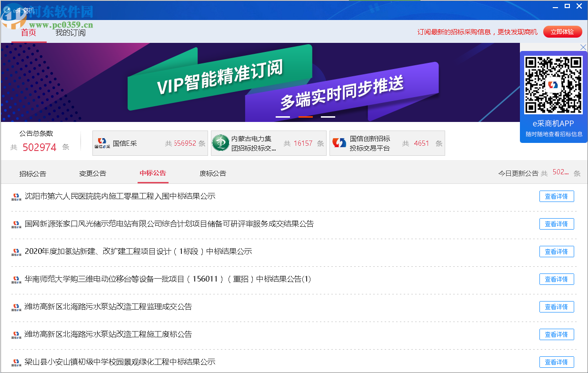This screenshot has width=588, height=373.
Task: Open 国网新源张家口风光储 announcement title
Action: coord(169,223)
